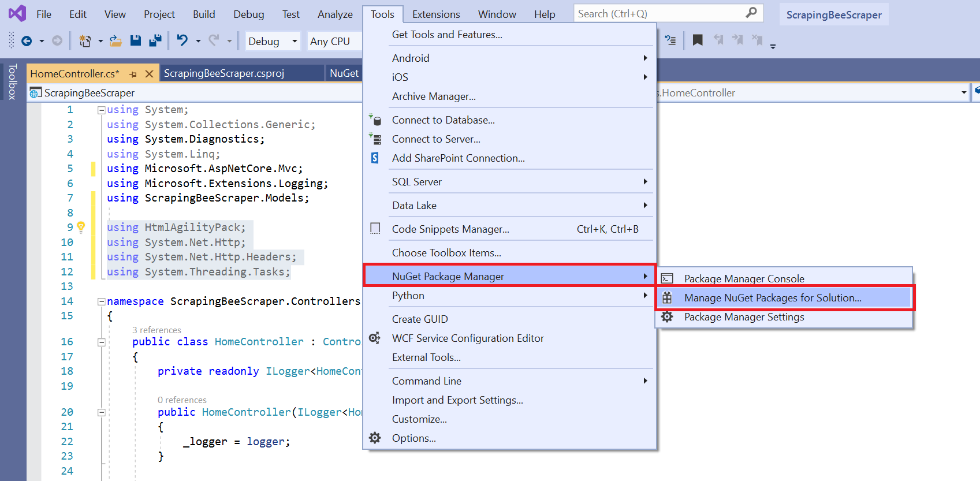Click the Redo arrow icon
Screen dimensions: 980x481
pyautogui.click(x=214, y=40)
